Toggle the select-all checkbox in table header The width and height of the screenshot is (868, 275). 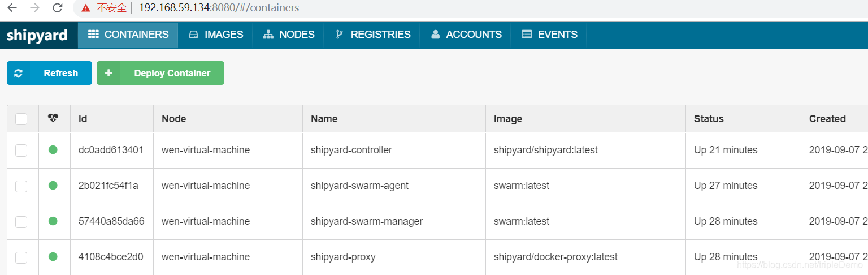pos(21,119)
